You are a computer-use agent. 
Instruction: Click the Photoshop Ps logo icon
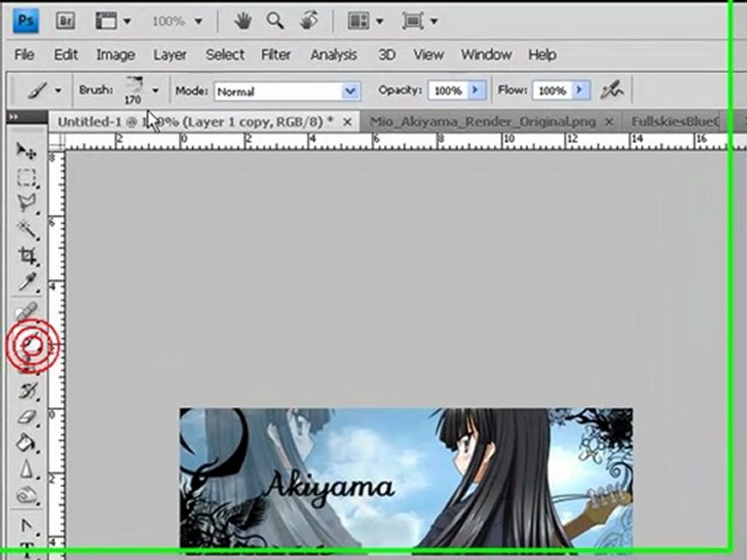(x=26, y=22)
